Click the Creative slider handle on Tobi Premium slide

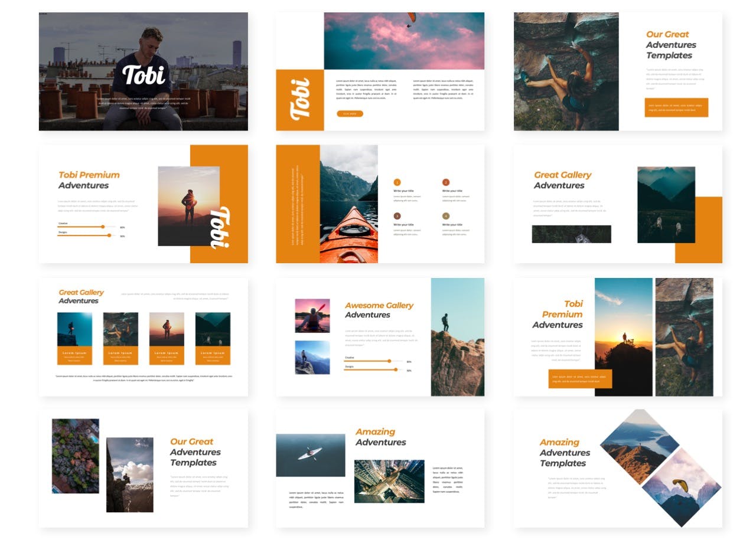[103, 227]
